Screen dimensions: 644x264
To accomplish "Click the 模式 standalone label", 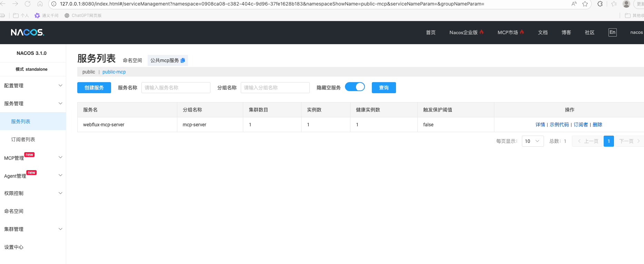I will (x=31, y=69).
